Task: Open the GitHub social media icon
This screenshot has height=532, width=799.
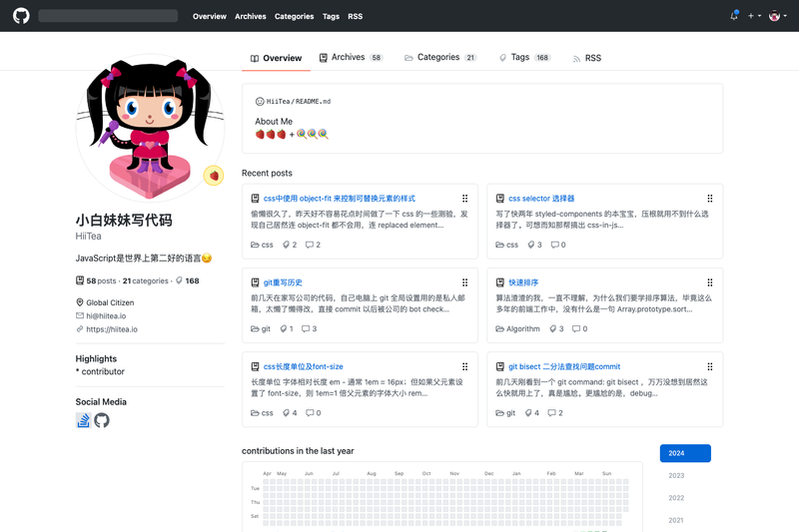Action: point(102,420)
